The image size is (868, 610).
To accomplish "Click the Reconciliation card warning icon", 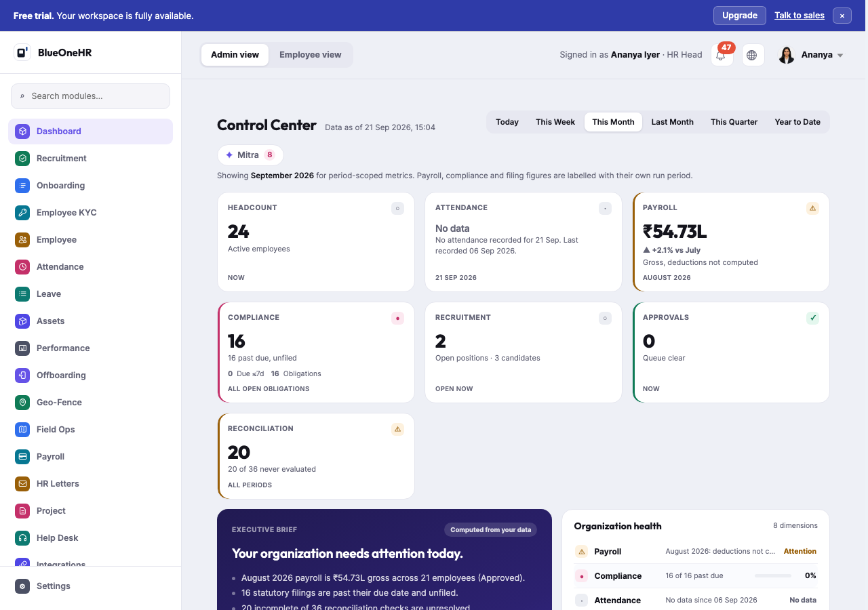I will click(397, 429).
